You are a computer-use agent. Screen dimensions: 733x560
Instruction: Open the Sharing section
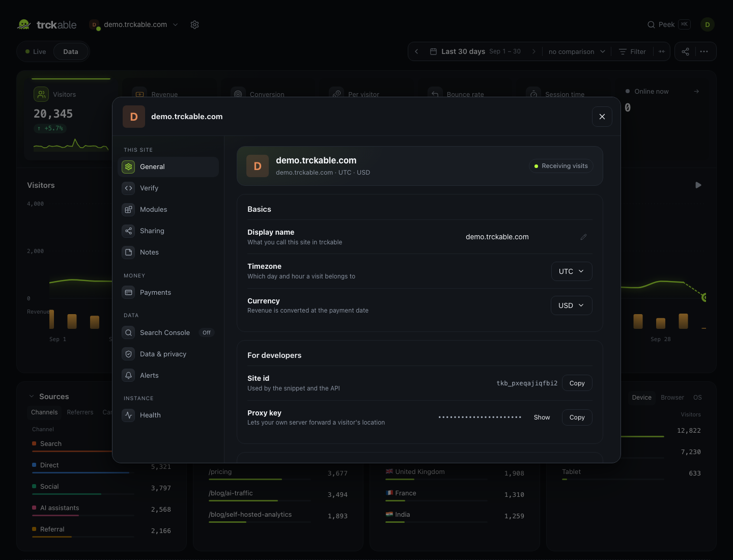168,231
